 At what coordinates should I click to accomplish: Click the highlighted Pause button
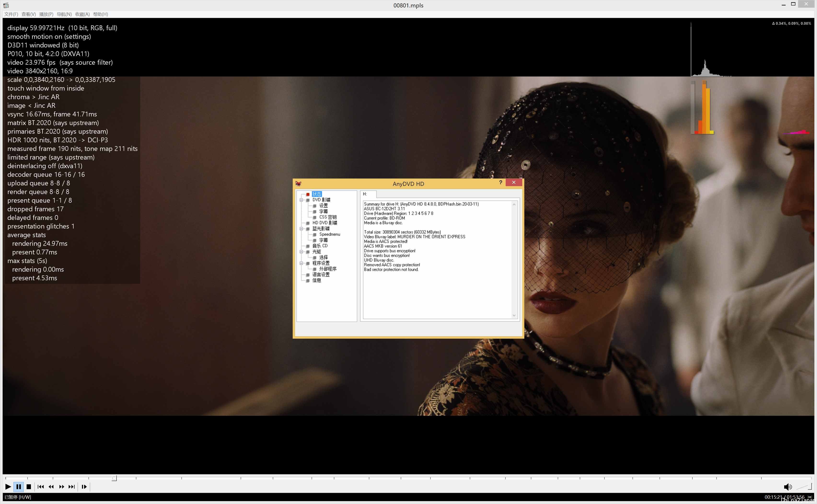[x=19, y=487]
